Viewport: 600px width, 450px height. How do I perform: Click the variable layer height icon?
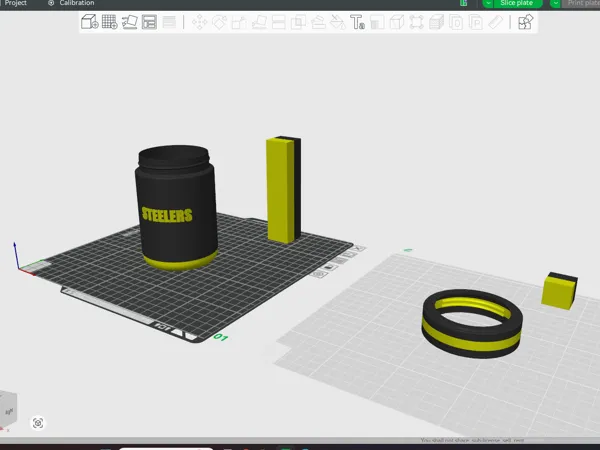tap(169, 22)
